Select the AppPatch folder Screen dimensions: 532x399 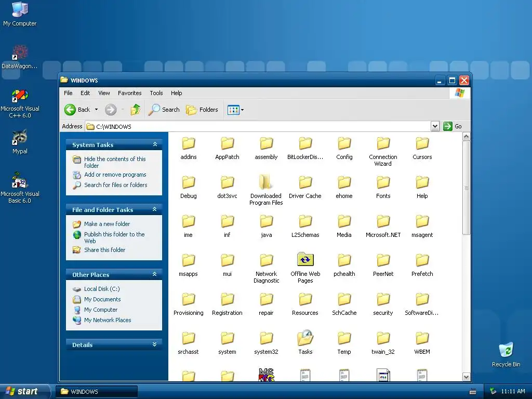(x=227, y=148)
